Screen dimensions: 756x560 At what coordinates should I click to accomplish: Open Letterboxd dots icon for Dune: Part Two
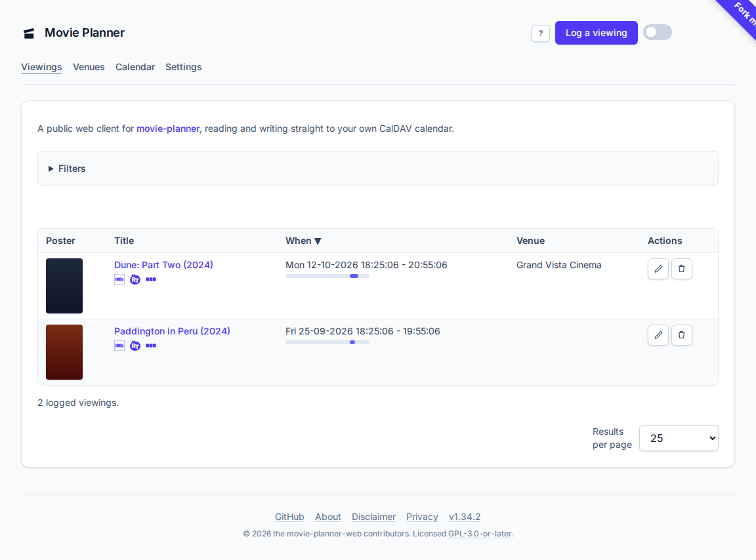click(x=151, y=279)
